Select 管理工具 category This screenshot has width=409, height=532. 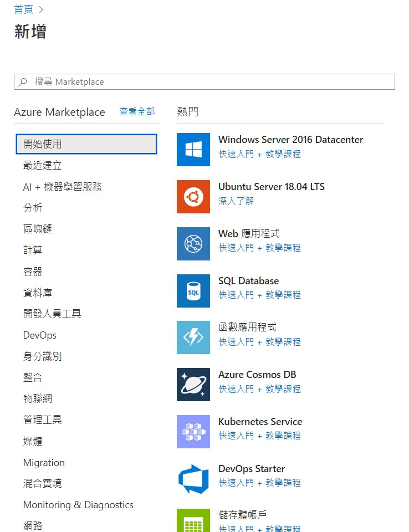43,420
